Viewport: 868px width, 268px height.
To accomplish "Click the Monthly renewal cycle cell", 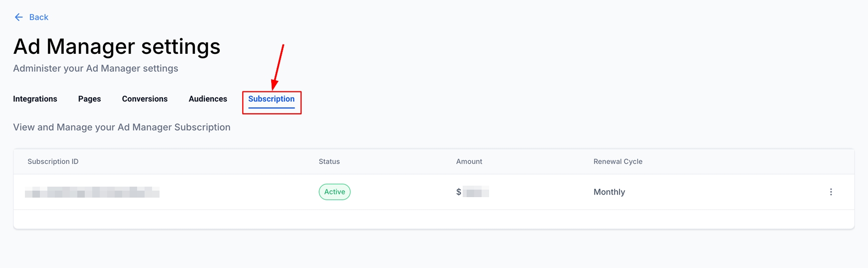I will [x=609, y=192].
